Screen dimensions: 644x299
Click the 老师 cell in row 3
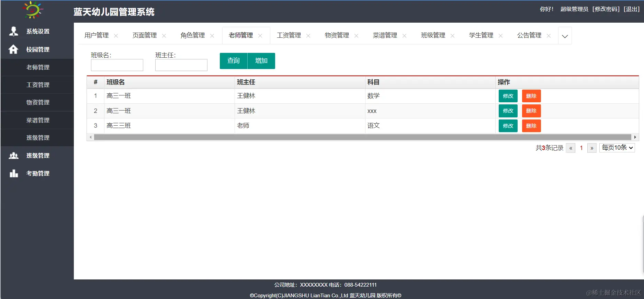pos(300,126)
